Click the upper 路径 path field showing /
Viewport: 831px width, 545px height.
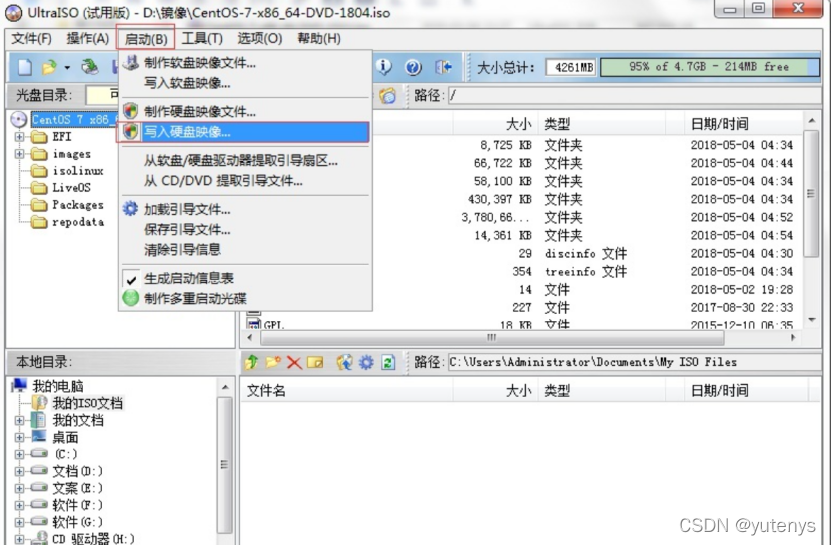point(634,95)
